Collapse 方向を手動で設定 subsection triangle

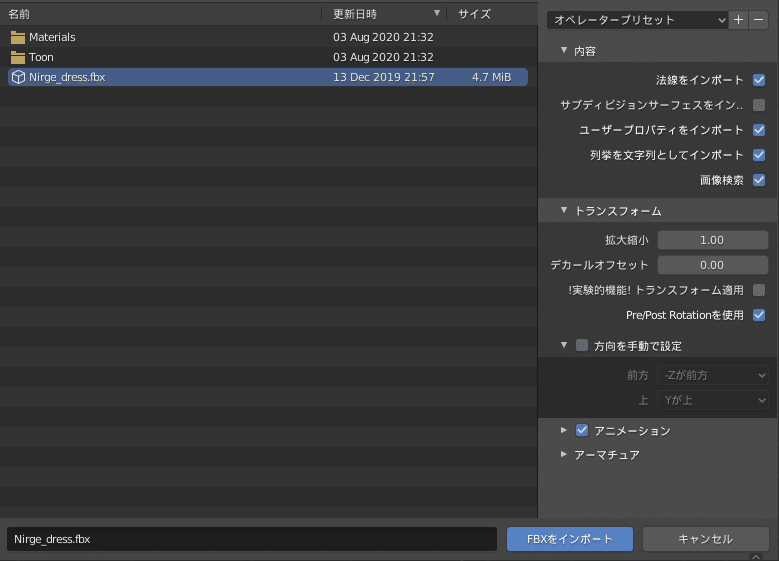point(564,345)
